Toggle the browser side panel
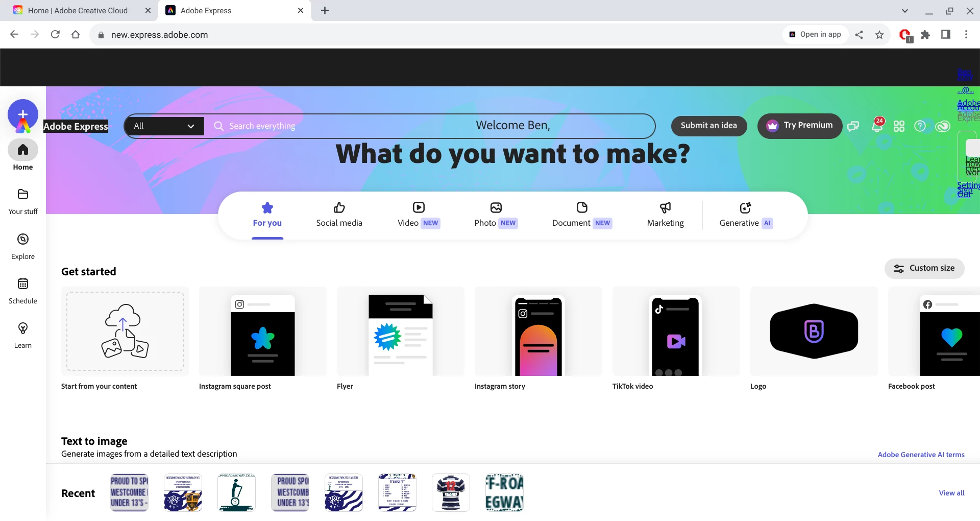Viewport: 980px width, 521px height. point(946,35)
